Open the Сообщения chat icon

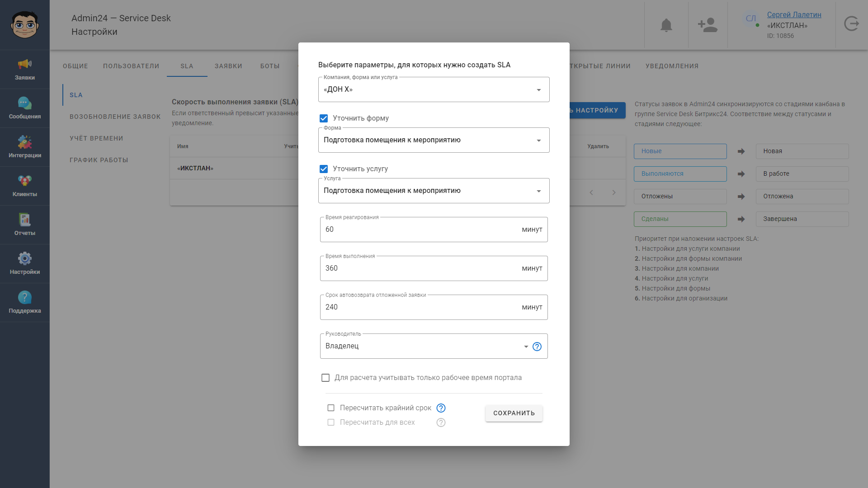pos(25,103)
